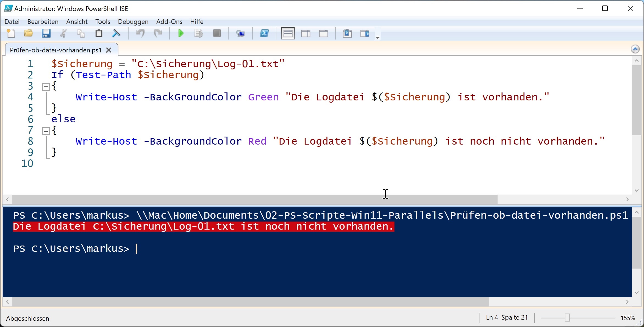Open the Bearbeiten menu
Image resolution: width=644 pixels, height=327 pixels.
[x=43, y=22]
